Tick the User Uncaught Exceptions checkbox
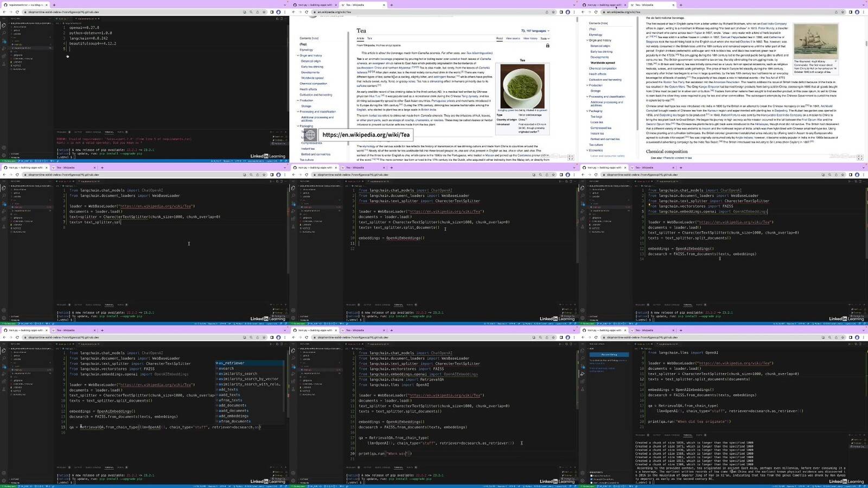 (591, 481)
